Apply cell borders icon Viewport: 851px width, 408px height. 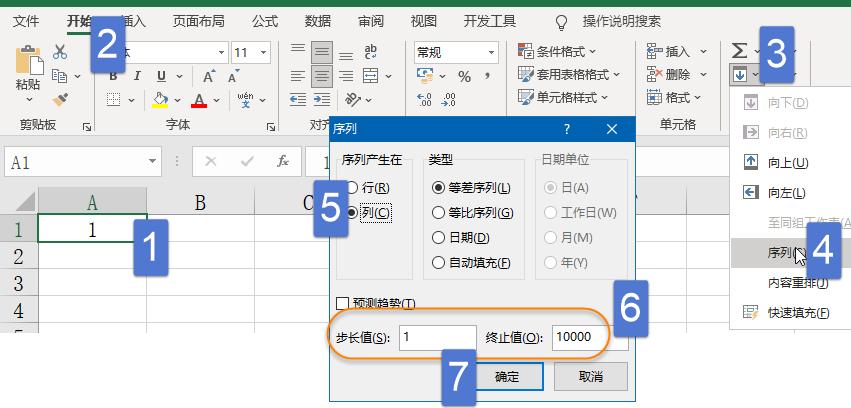pyautogui.click(x=113, y=100)
